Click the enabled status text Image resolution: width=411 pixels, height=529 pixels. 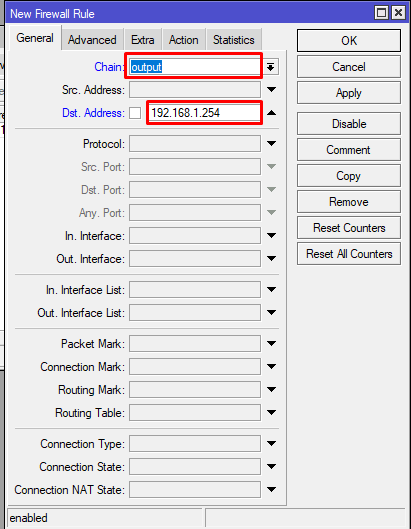(x=29, y=518)
